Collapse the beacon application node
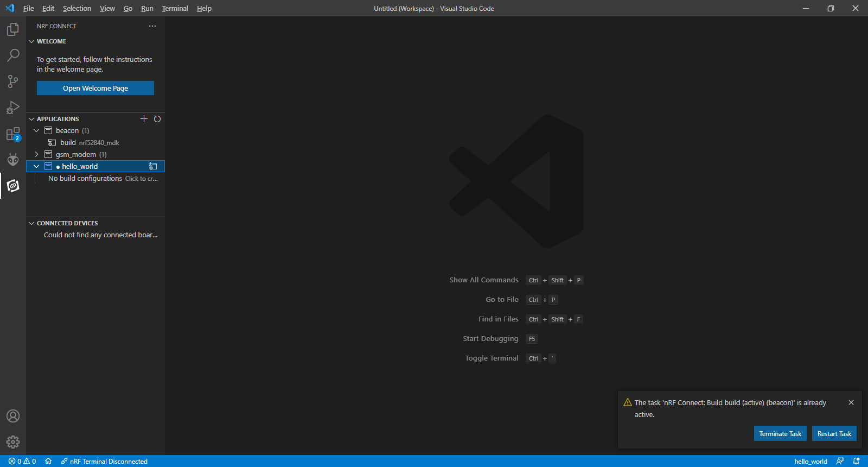This screenshot has width=868, height=467. point(36,131)
